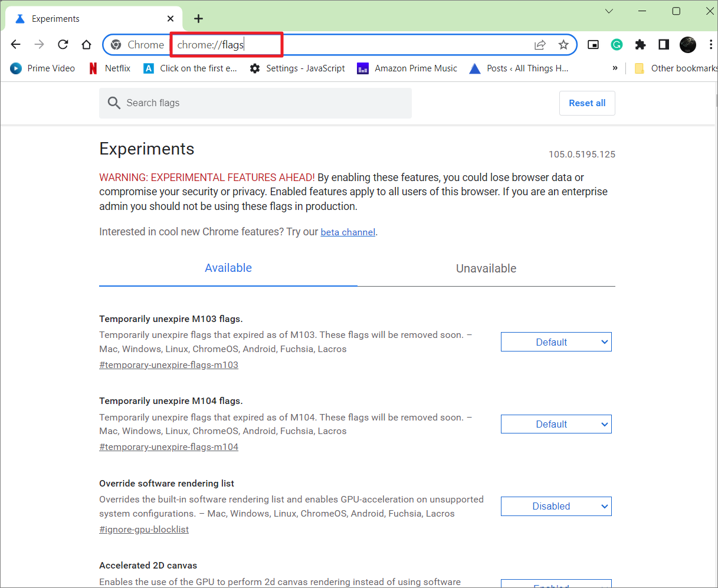718x588 pixels.
Task: Click the Experiments page heading
Action: point(147,149)
